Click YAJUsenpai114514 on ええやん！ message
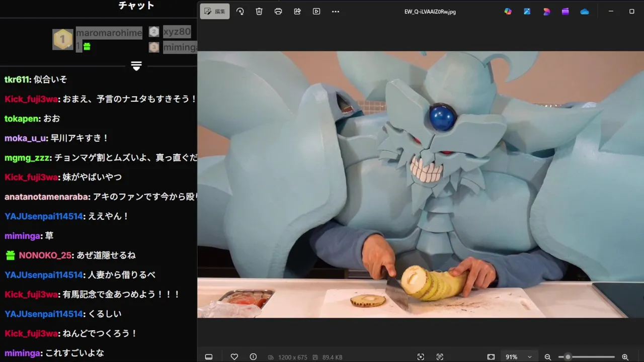This screenshot has width=644, height=362. click(43, 216)
